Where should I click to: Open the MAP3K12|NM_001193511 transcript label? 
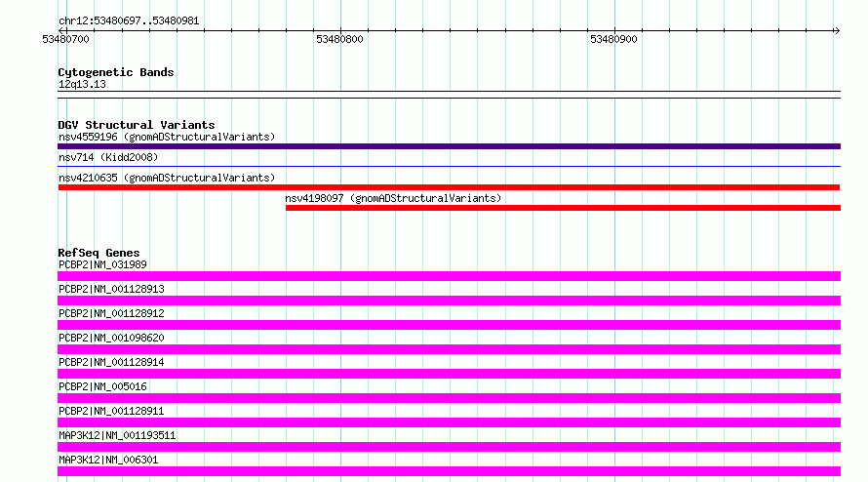(x=117, y=435)
